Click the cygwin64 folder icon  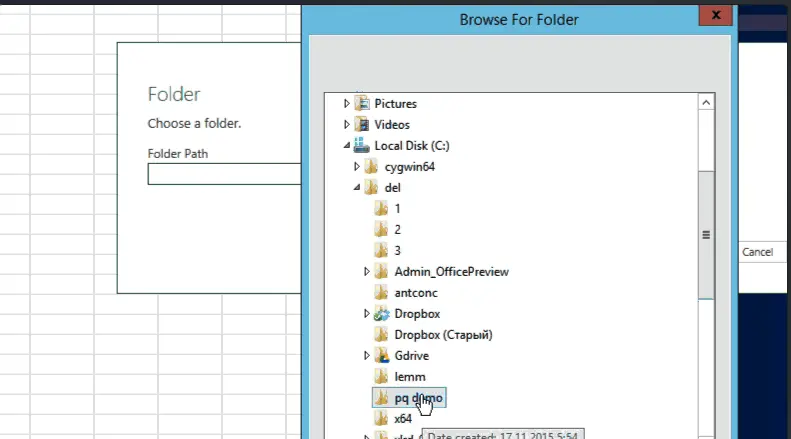click(372, 167)
